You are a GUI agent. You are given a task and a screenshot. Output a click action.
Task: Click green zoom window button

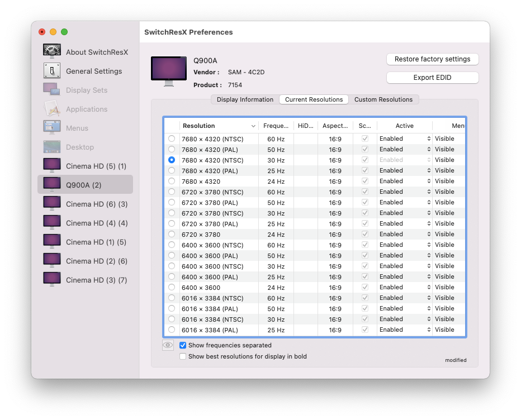(64, 32)
